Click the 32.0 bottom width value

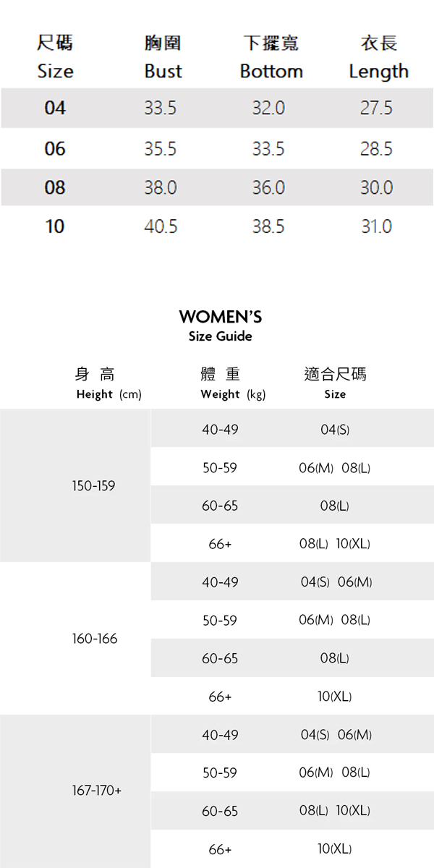(x=268, y=109)
